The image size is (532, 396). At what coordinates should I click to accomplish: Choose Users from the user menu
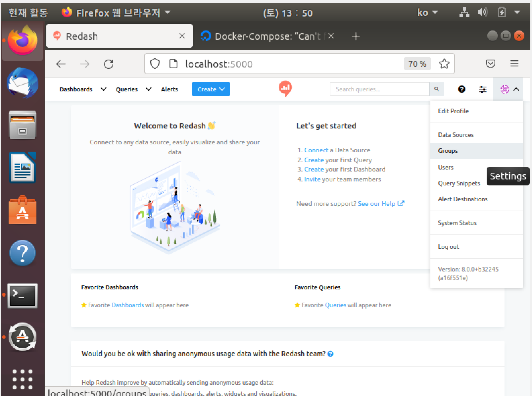[x=446, y=167]
